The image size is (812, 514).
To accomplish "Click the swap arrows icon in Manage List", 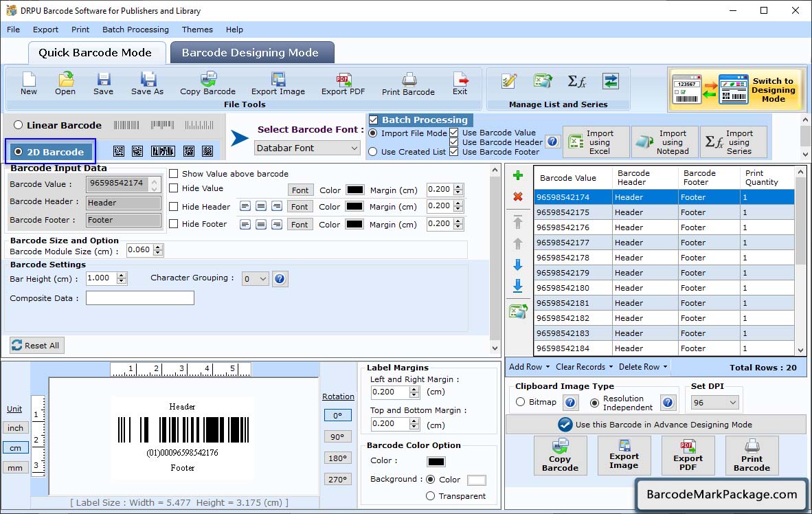I will [611, 81].
